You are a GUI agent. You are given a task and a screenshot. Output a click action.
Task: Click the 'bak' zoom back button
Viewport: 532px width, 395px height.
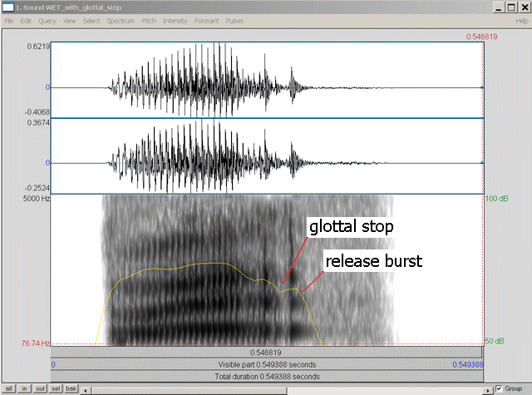(71, 388)
